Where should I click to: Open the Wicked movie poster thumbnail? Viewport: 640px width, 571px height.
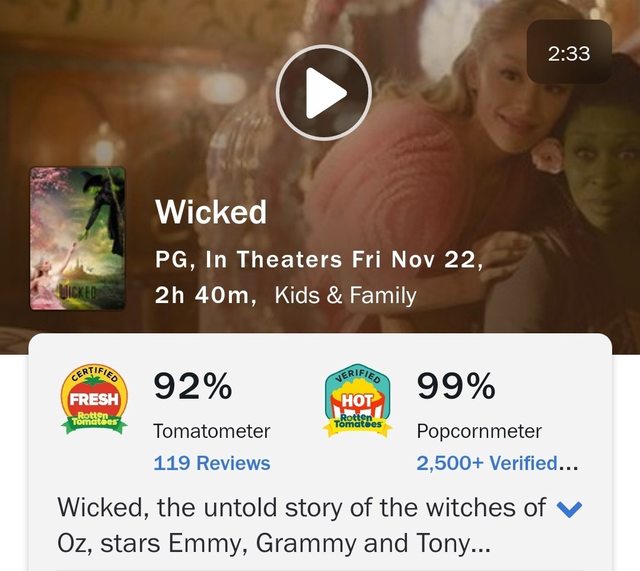pyautogui.click(x=77, y=238)
